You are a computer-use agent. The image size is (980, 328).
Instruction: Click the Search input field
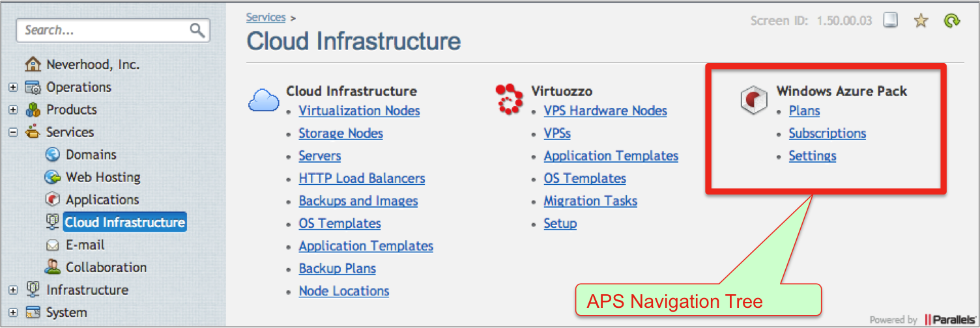click(x=104, y=30)
